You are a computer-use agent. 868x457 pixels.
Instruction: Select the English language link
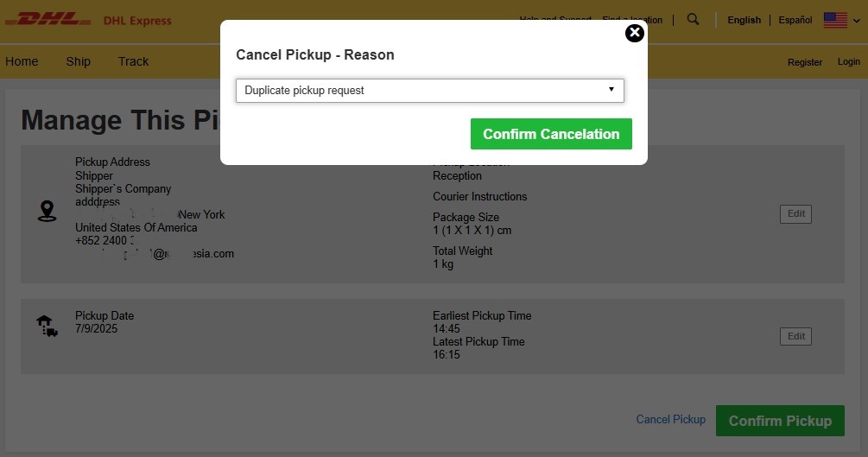pyautogui.click(x=744, y=20)
